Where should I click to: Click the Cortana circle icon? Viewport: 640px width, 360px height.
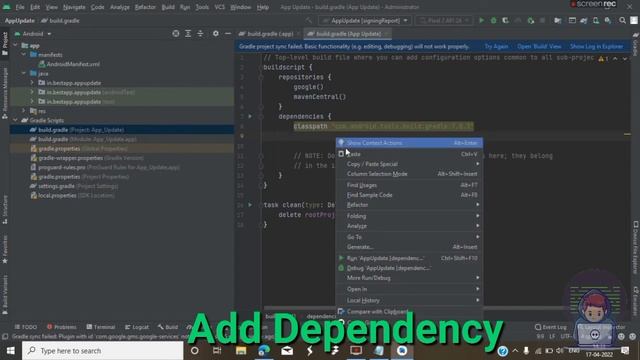(195, 351)
